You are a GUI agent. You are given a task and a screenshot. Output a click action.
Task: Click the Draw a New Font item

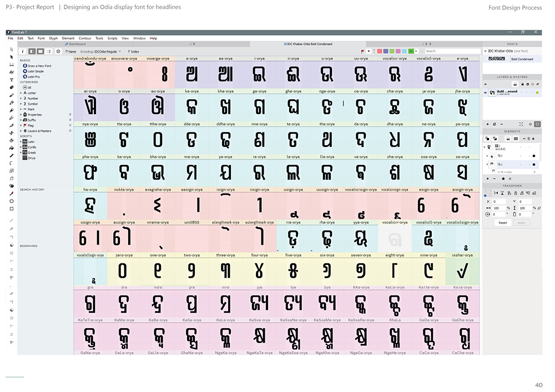[x=37, y=66]
